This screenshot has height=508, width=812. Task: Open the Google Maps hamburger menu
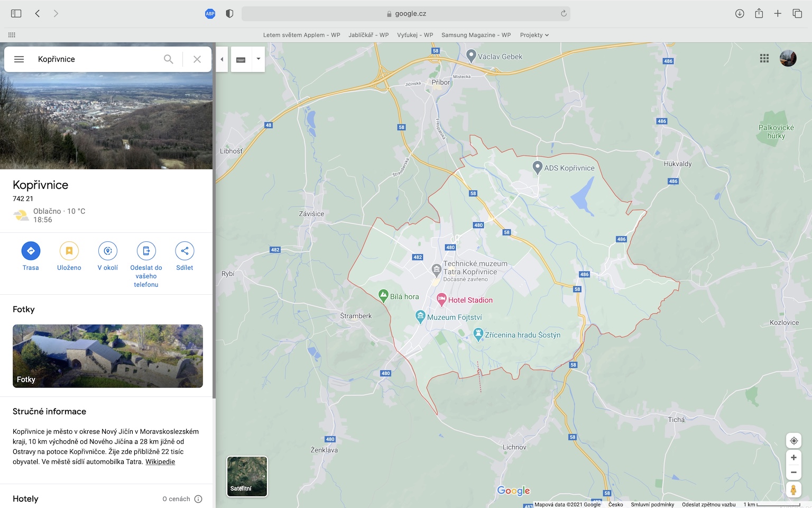19,59
